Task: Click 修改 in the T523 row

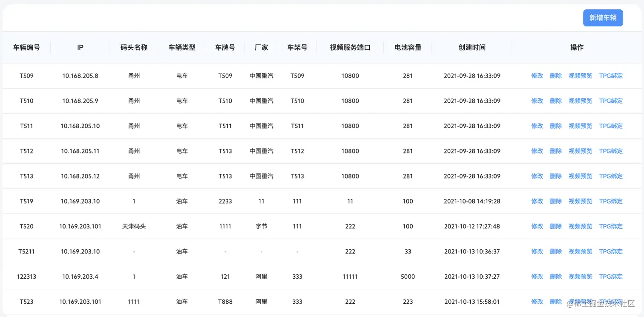Action: click(537, 302)
